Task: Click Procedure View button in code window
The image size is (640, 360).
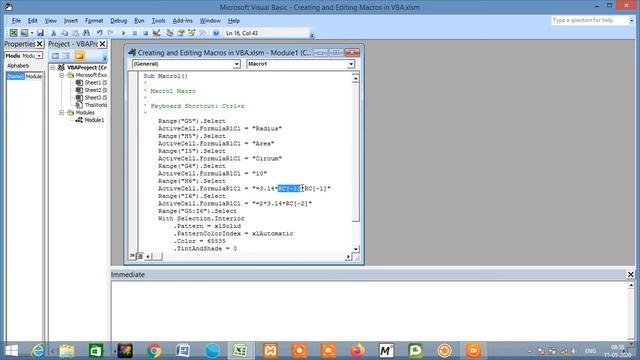Action: point(132,256)
